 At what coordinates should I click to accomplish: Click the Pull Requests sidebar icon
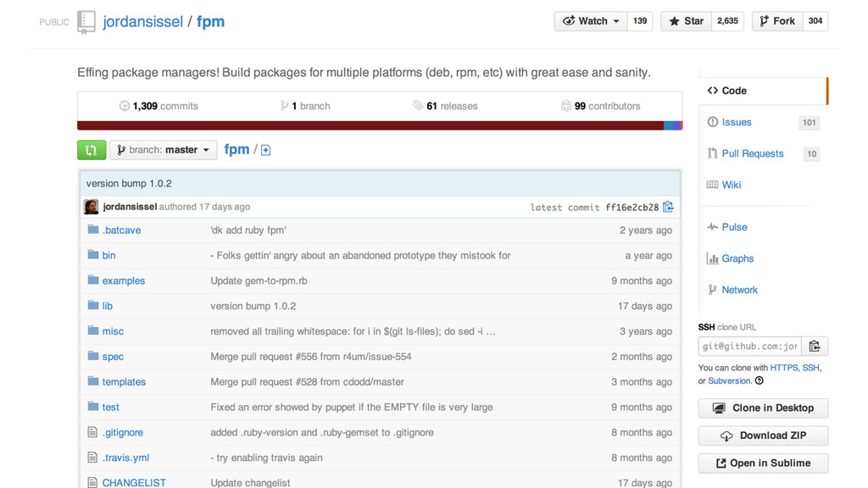(712, 153)
